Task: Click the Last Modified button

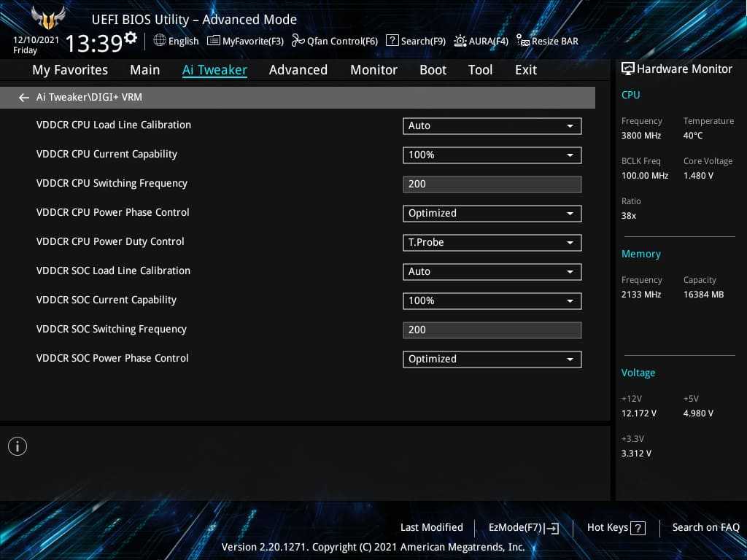Action: click(x=431, y=527)
